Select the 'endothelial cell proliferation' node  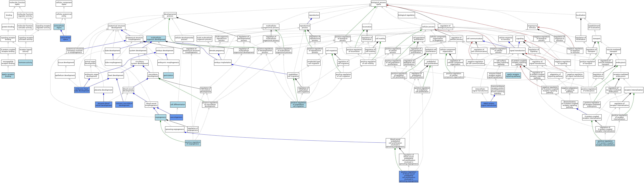tap(431, 63)
